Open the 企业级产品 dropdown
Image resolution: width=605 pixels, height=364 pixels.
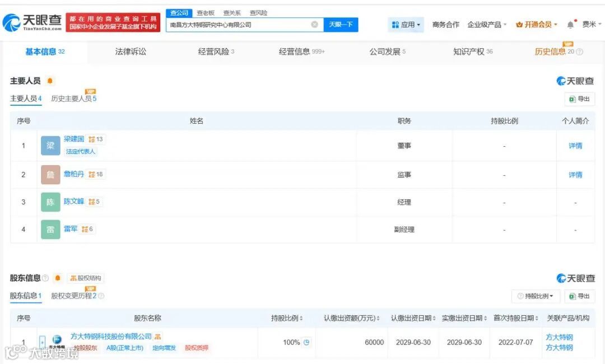pyautogui.click(x=487, y=25)
